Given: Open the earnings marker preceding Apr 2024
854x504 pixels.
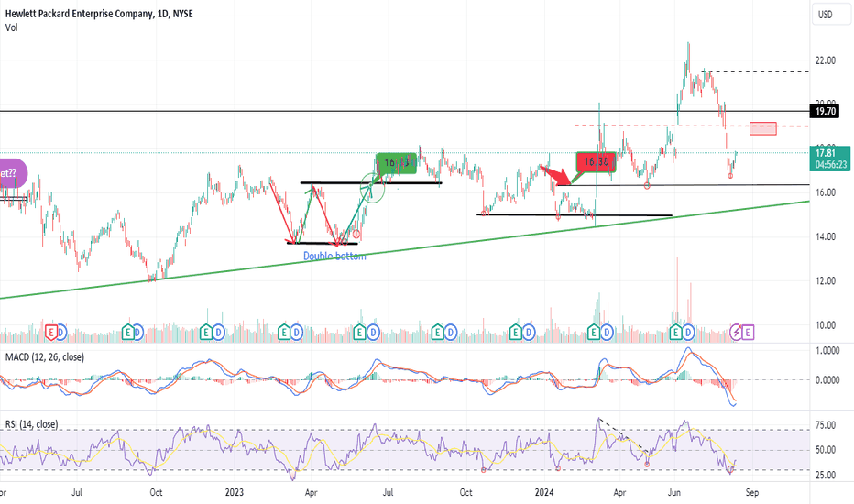Looking at the screenshot, I should tap(593, 332).
